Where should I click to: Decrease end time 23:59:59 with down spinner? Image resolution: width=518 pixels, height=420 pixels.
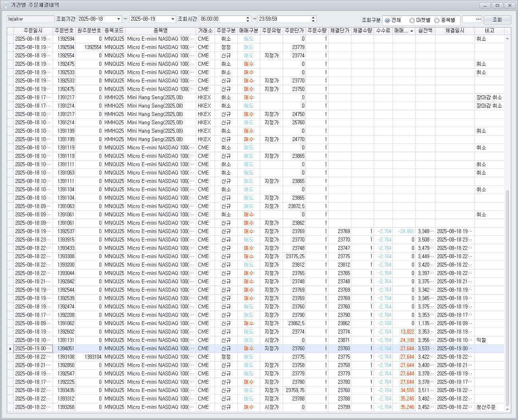pos(313,21)
